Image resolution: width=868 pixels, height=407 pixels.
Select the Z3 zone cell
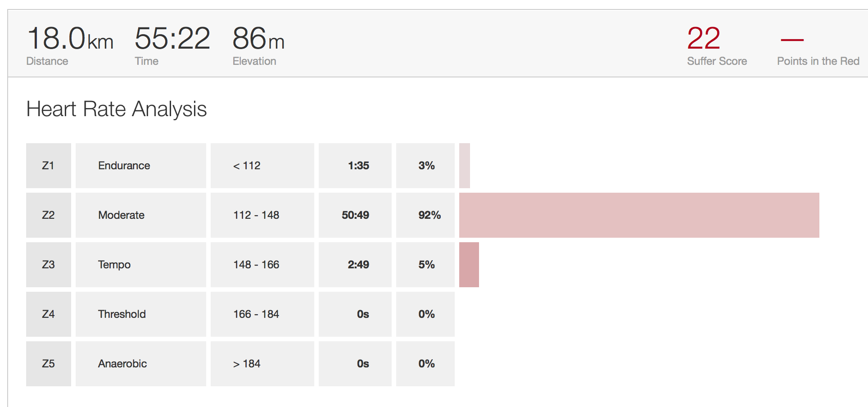click(48, 265)
